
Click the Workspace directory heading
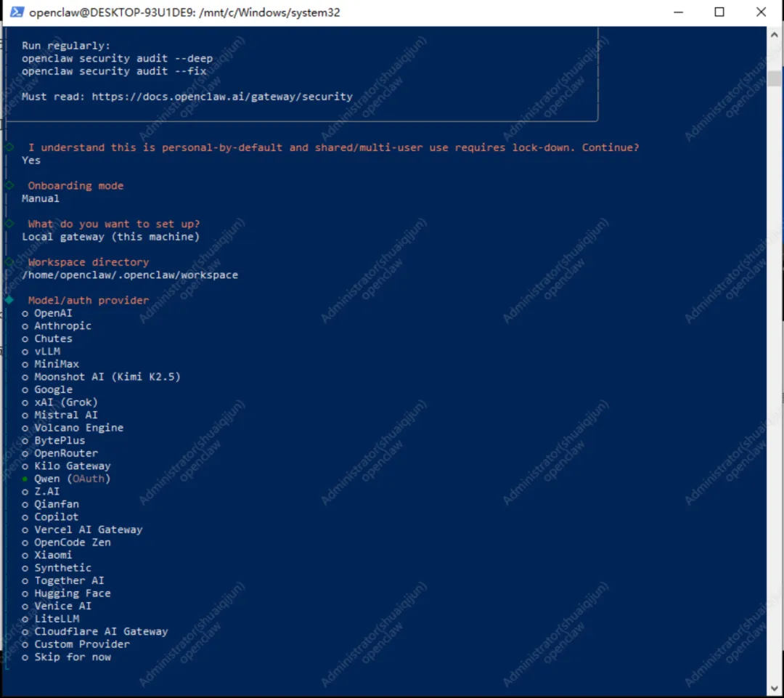tap(89, 262)
